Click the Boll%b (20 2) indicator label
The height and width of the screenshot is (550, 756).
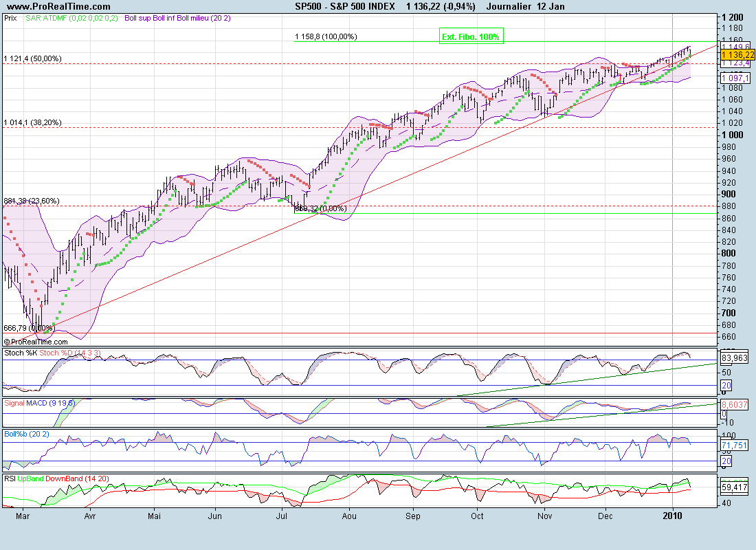[x=27, y=434]
